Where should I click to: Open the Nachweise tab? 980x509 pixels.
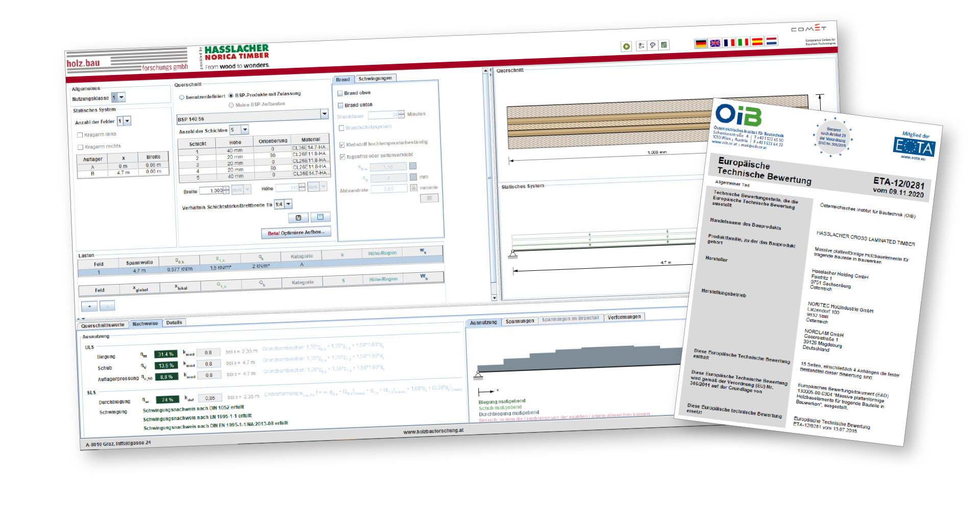tap(145, 324)
